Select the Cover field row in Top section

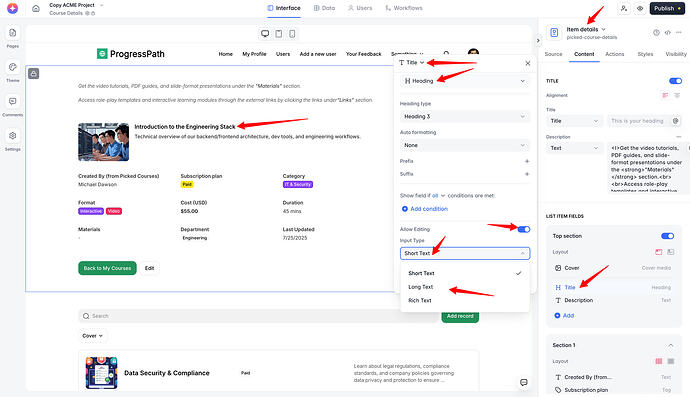click(x=613, y=268)
